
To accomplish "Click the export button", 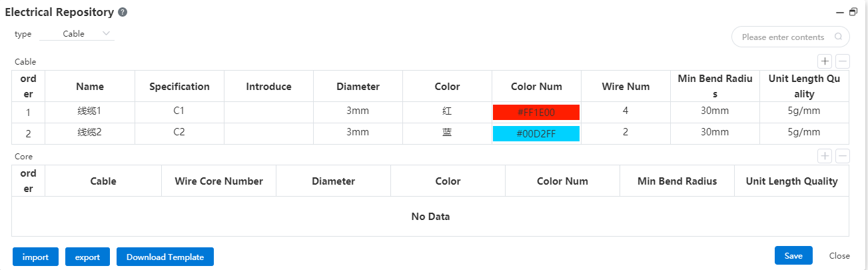I will pyautogui.click(x=87, y=257).
